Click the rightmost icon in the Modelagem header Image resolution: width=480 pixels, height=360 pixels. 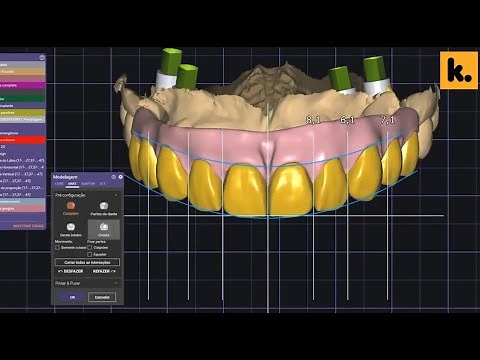[120, 177]
